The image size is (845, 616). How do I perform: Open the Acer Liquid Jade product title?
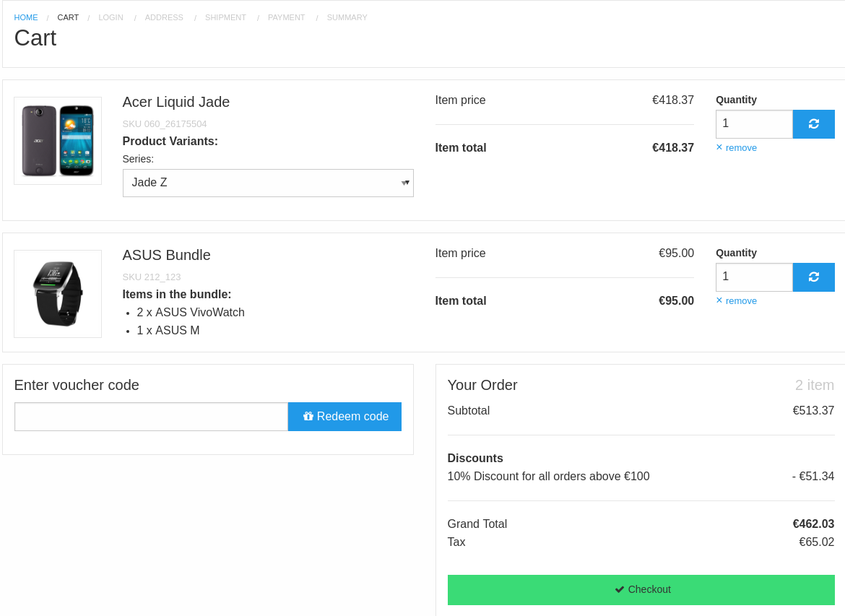175,102
